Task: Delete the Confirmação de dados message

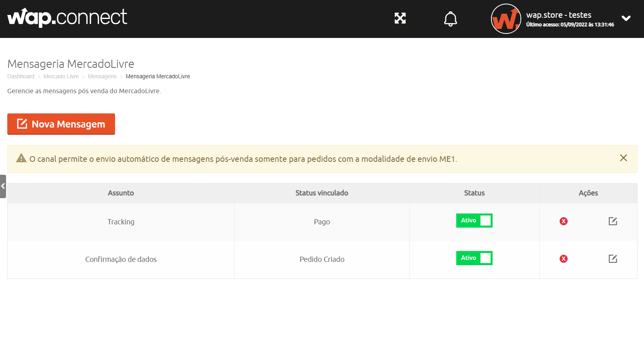Action: click(564, 259)
